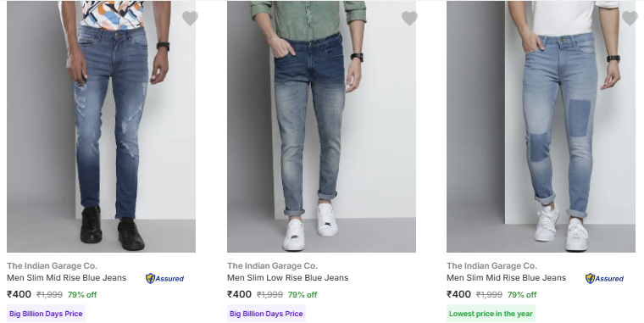Click ₹400 price of the first jeans
This screenshot has width=644, height=323.
pyautogui.click(x=19, y=294)
